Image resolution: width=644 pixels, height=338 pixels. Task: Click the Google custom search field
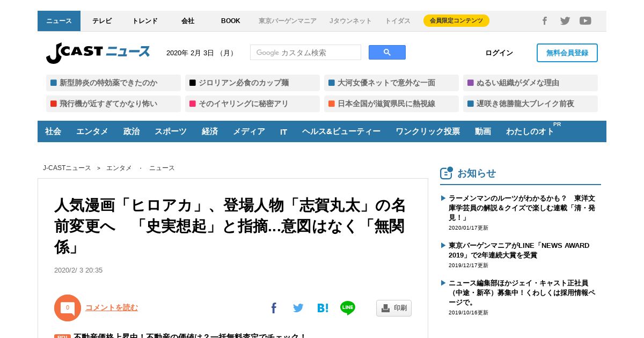coord(305,53)
